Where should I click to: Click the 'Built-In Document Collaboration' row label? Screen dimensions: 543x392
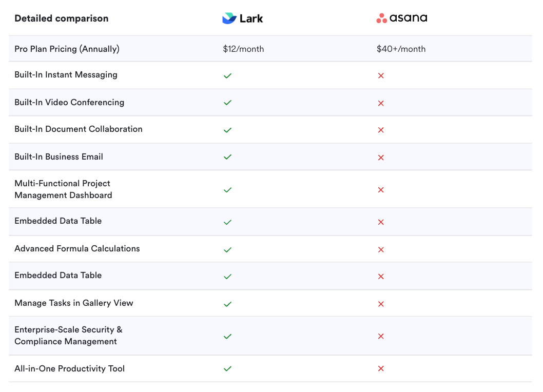coord(78,129)
